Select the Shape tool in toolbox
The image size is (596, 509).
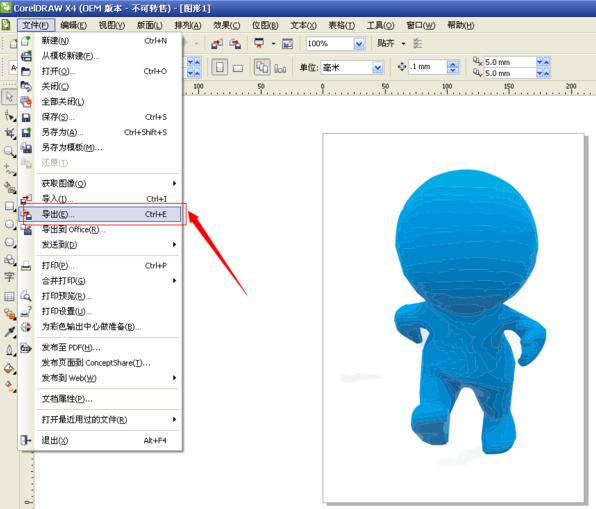[10, 116]
